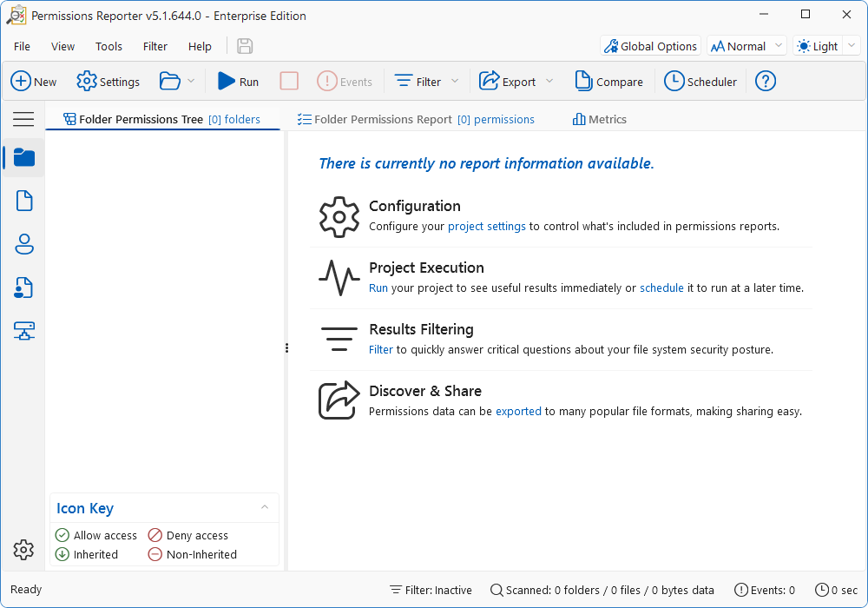Open the Scheduler from the toolbar
This screenshot has width=868, height=608.
pos(700,81)
